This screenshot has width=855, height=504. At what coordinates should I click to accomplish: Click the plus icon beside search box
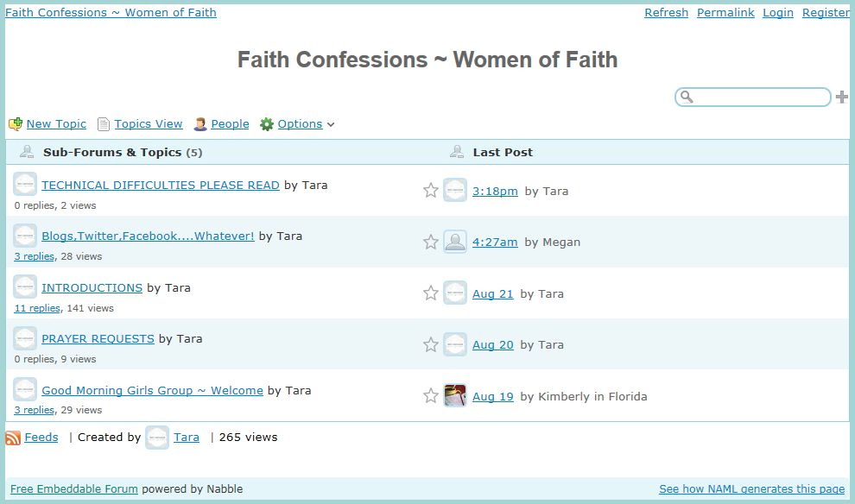[842, 97]
